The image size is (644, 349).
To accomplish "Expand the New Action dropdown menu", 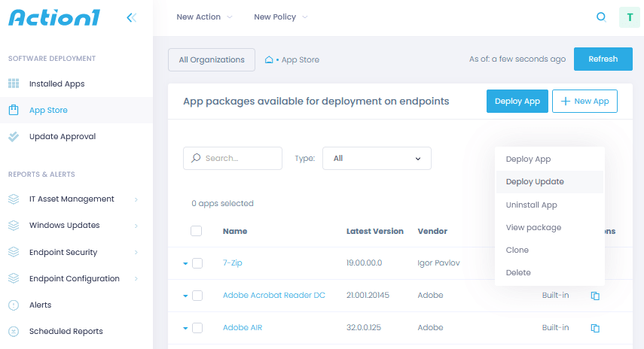I will click(204, 17).
